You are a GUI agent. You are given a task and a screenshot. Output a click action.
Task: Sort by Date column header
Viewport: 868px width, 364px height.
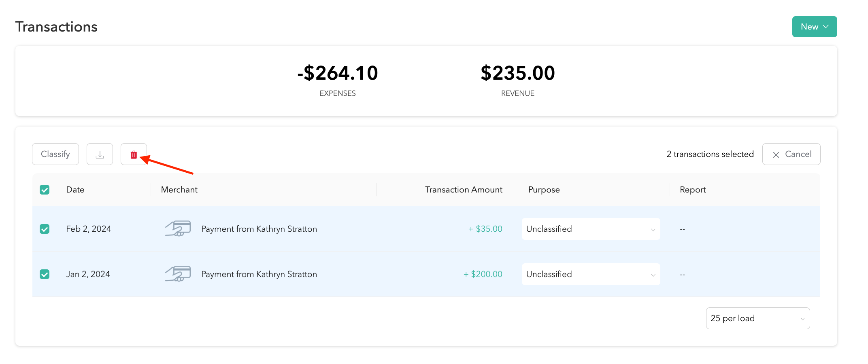[x=75, y=190]
